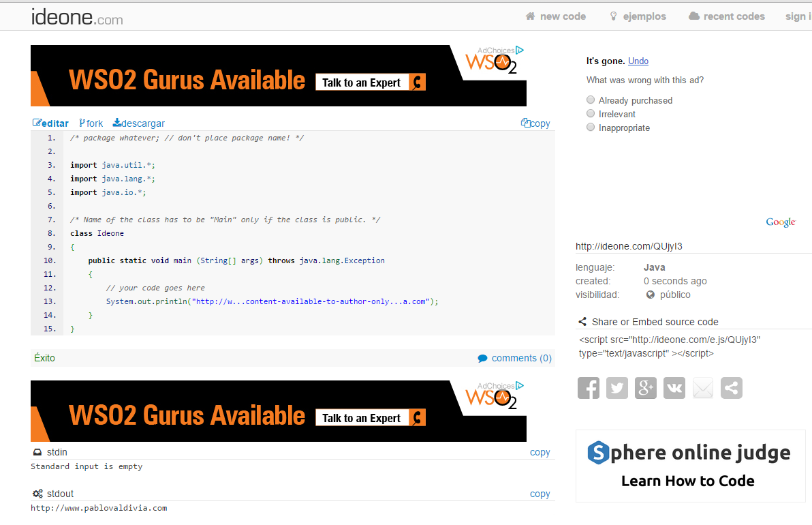The height and width of the screenshot is (525, 812).
Task: Share on Facebook
Action: coord(589,388)
